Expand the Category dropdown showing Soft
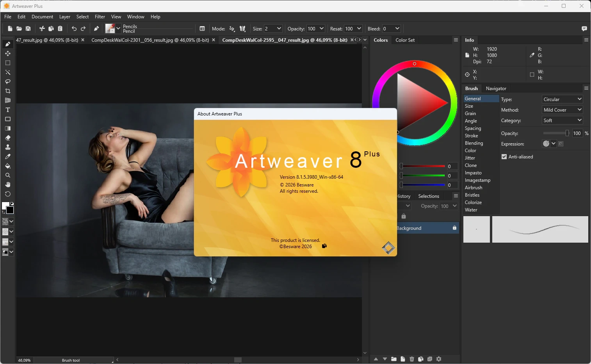 click(562, 120)
